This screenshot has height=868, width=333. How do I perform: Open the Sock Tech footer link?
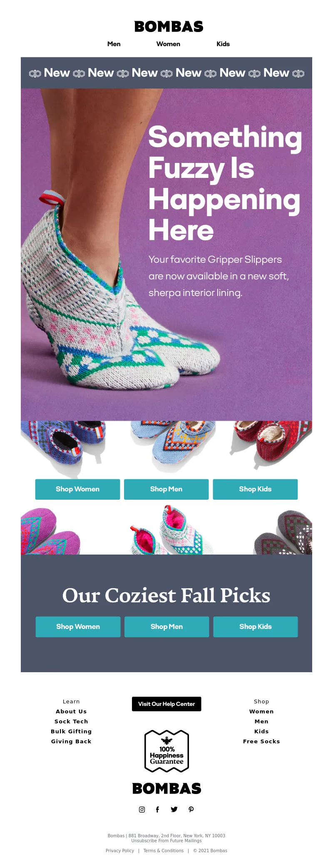pyautogui.click(x=71, y=722)
